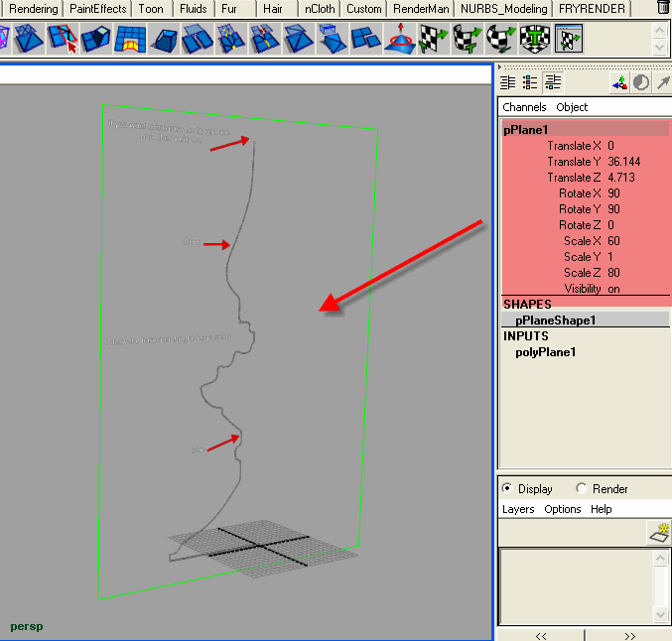Screen dimensions: 672x641
Task: Click the << button below layers
Action: [541, 635]
